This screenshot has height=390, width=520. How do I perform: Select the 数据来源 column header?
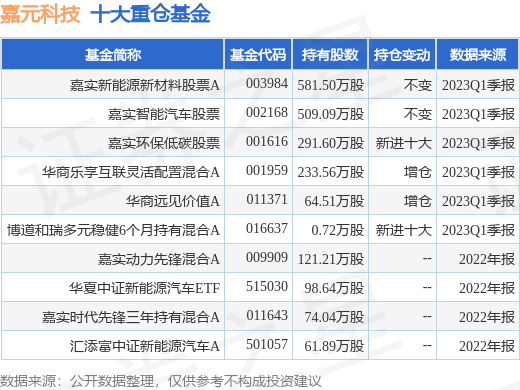pos(478,55)
